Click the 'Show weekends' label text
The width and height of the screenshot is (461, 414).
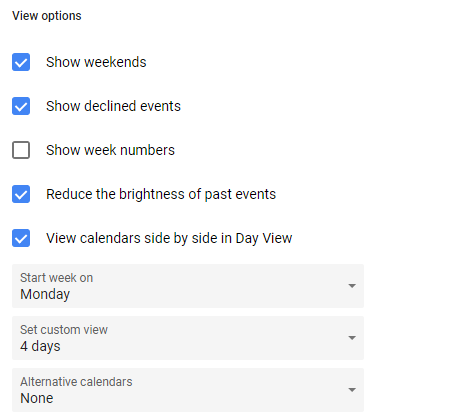(96, 62)
